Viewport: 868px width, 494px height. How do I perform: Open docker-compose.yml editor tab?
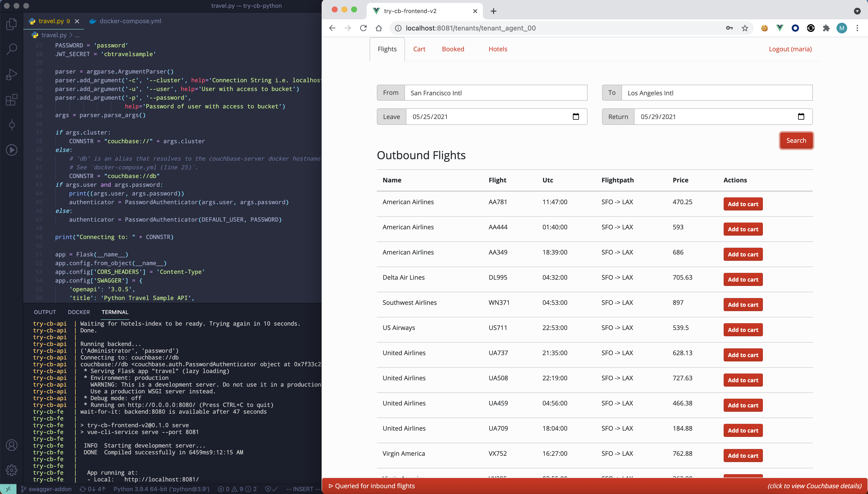click(x=130, y=21)
